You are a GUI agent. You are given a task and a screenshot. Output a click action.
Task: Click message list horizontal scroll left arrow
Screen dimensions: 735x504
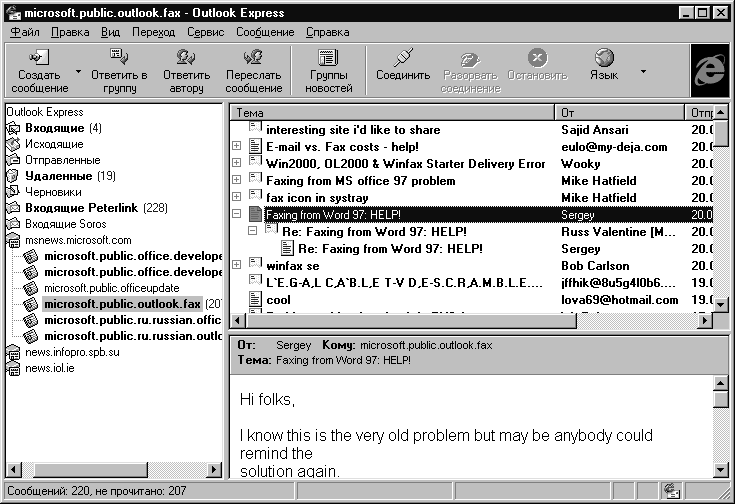tap(239, 321)
